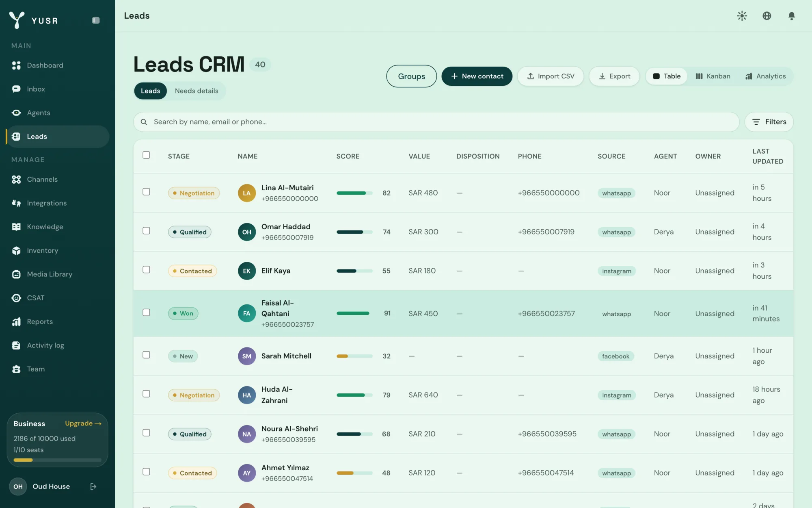
Task: Open Qualified stage badge for Omar Haddad
Action: click(190, 232)
